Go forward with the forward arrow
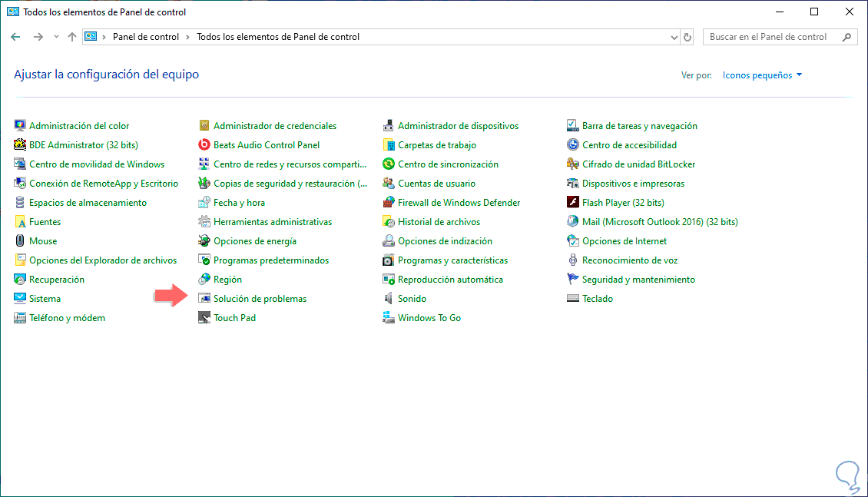The image size is (868, 497). (x=38, y=37)
